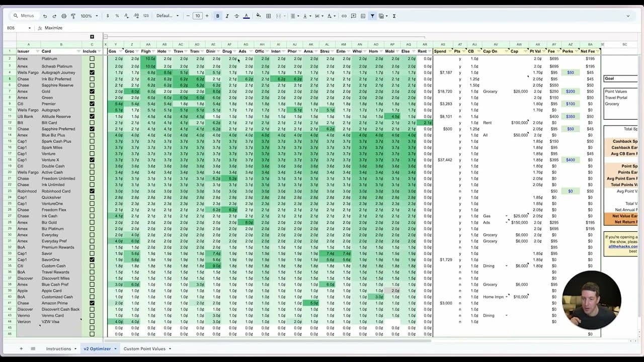Switch to the Instructions sheet tab
The height and width of the screenshot is (362, 644).
[58, 348]
